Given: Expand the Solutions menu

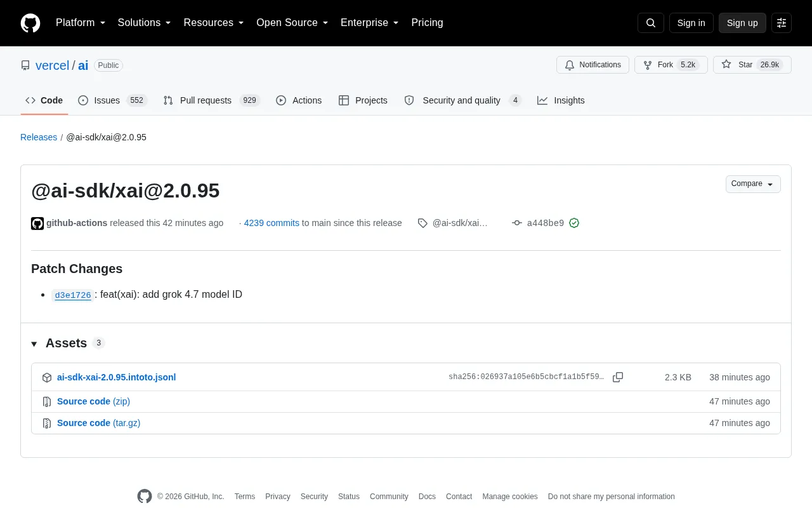Looking at the screenshot, I should 145,23.
